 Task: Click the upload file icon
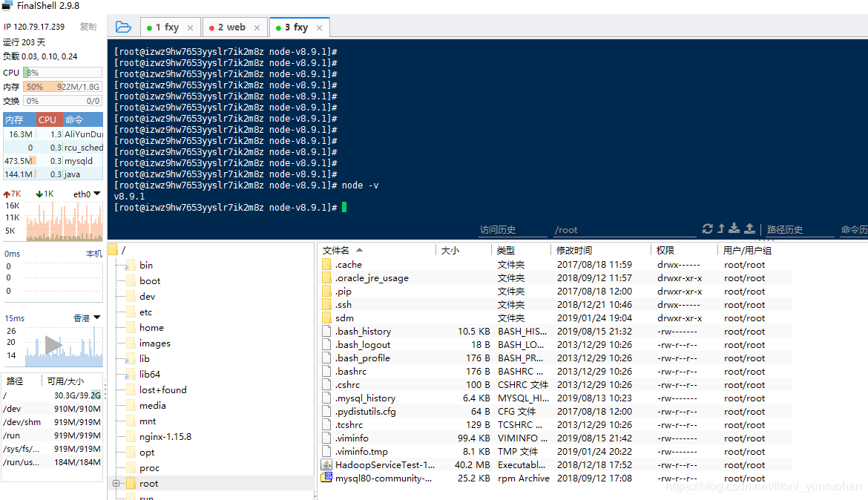(x=749, y=228)
